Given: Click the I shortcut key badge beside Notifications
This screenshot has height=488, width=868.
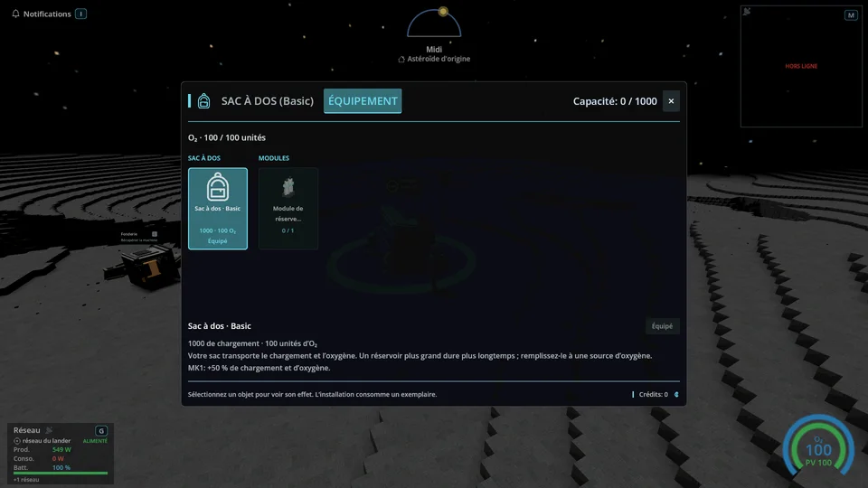Looking at the screenshot, I should tap(80, 14).
